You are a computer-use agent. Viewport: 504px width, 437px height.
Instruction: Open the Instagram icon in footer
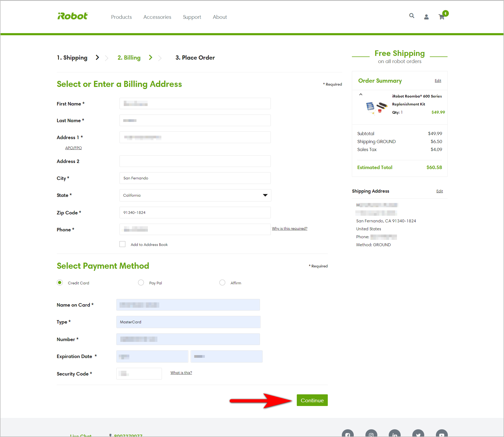(371, 434)
